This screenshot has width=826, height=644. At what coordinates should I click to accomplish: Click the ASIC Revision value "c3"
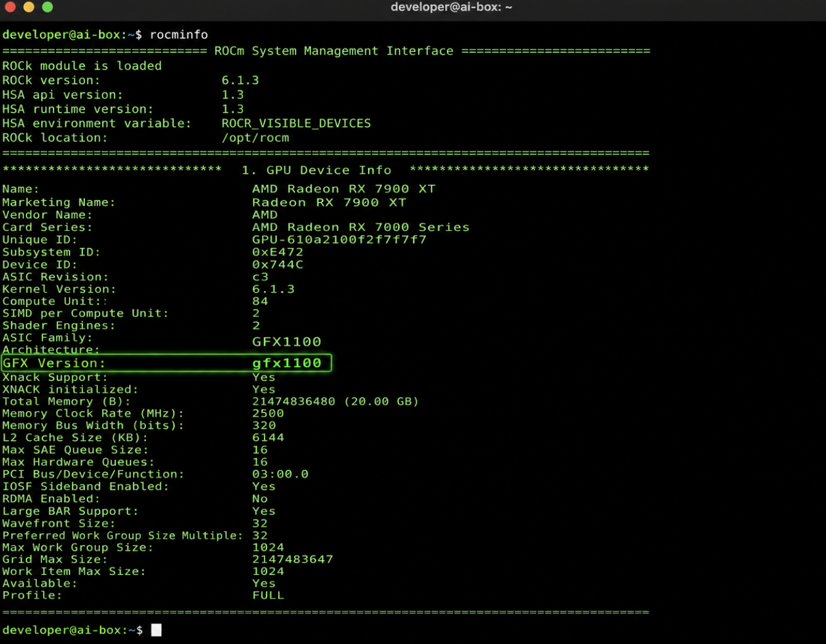pos(260,277)
